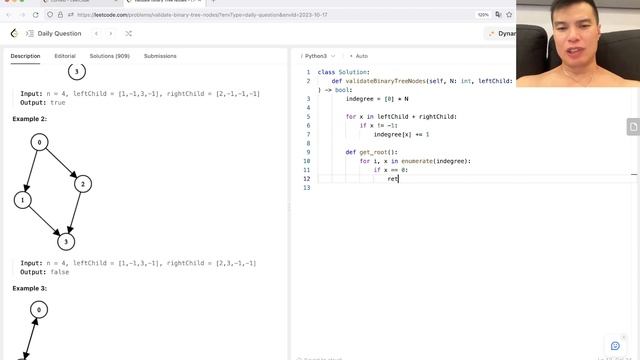Viewport: 640px width, 360px height.
Task: Click node 1 in Example 2 diagram
Action: (x=22, y=200)
